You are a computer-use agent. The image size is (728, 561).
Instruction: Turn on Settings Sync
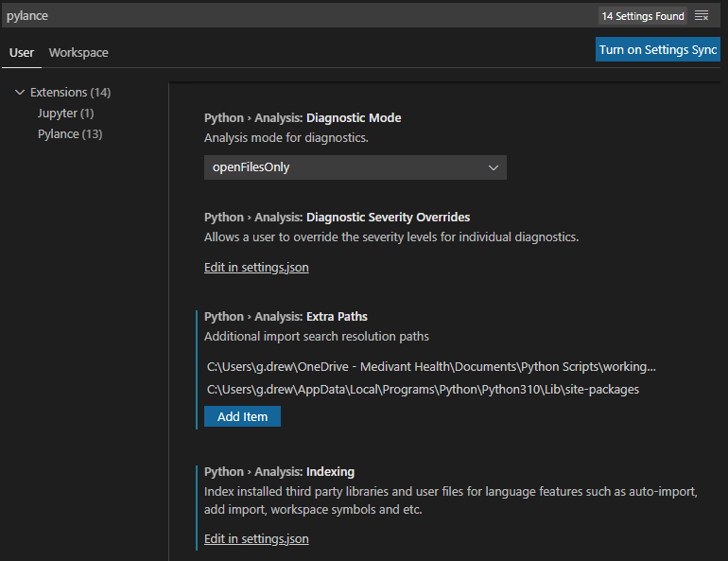pos(657,49)
